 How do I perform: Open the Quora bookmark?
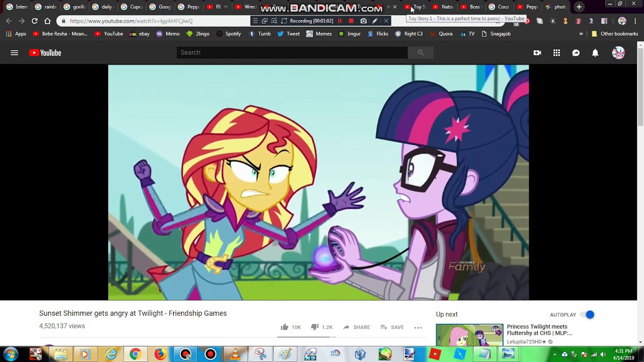click(441, 34)
